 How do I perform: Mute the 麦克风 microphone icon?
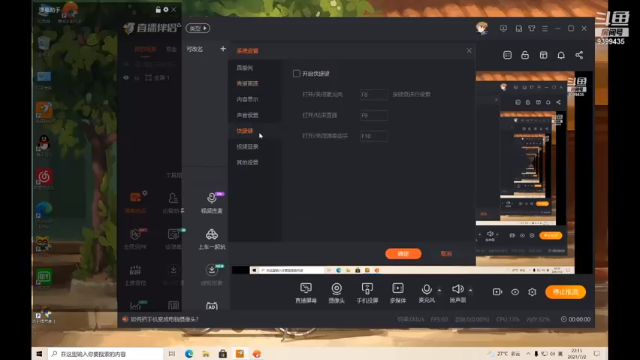coord(427,289)
